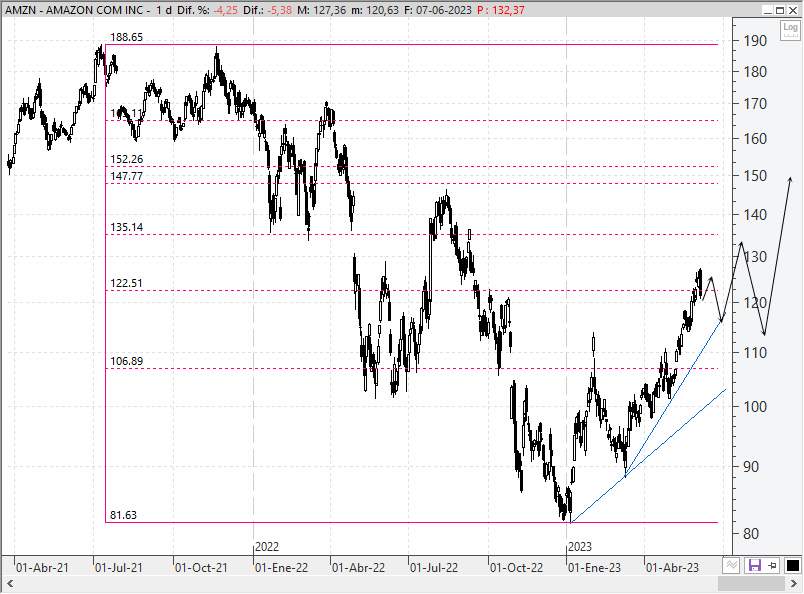Click the horizontal scrollbar right arrow
804x594 pixels.
[794, 584]
